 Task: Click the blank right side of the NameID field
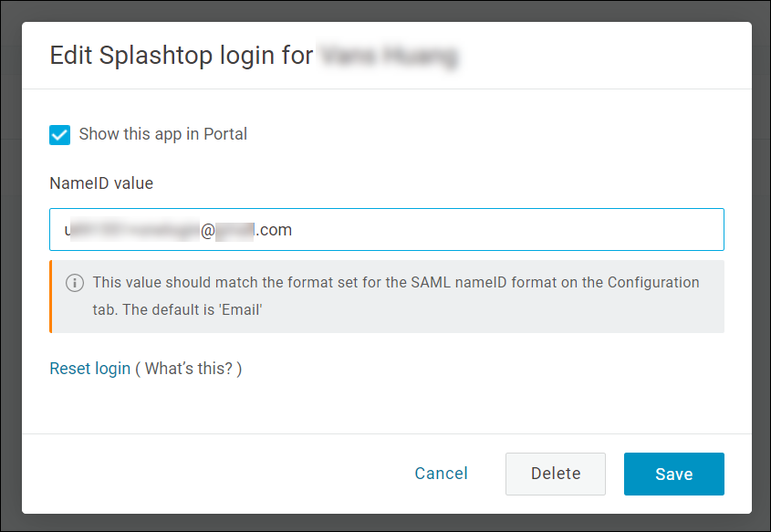coord(506,230)
